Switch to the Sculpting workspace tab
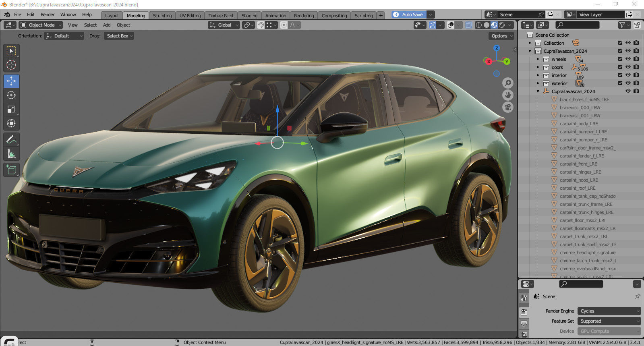Viewport: 644px width, 346px height. [162, 16]
